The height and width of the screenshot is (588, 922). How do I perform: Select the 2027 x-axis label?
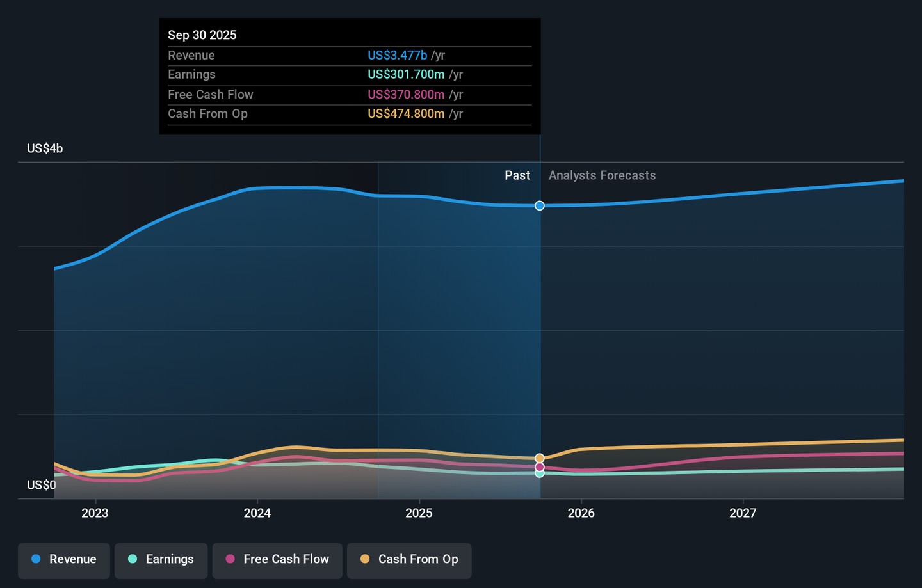(743, 513)
